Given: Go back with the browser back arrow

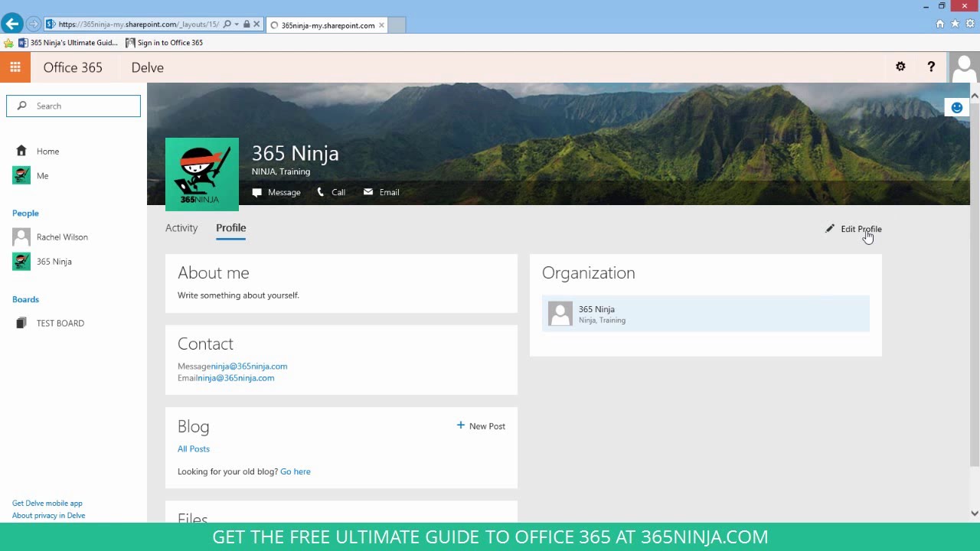Looking at the screenshot, I should (x=11, y=24).
